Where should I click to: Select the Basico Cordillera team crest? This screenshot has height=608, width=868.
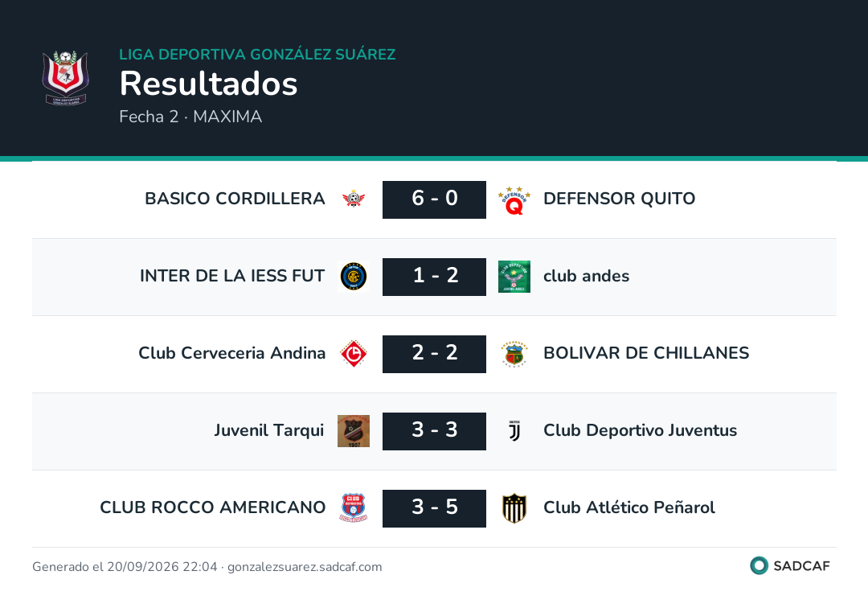(354, 199)
